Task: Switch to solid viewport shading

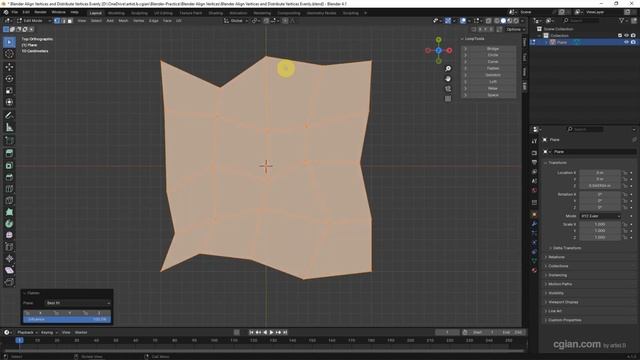Action: click(503, 20)
